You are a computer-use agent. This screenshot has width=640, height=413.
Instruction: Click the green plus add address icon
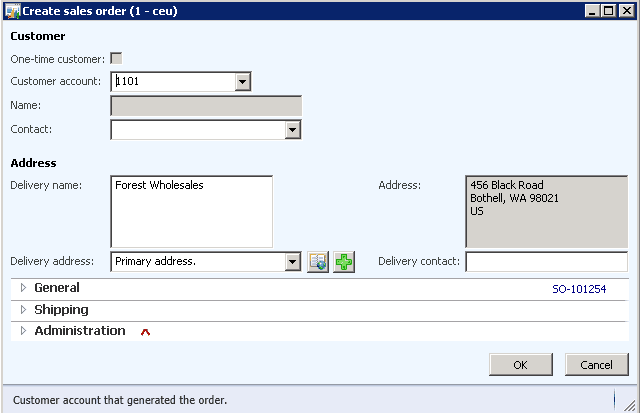(344, 262)
